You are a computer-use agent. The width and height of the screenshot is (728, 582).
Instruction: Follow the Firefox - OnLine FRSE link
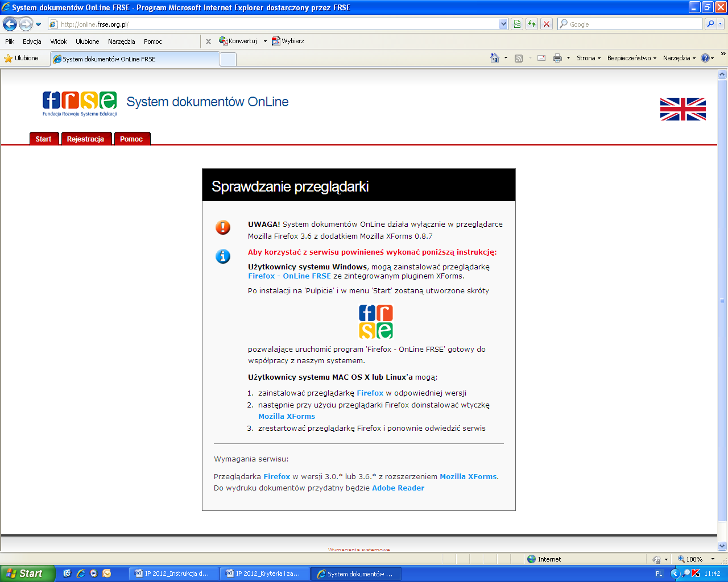[289, 276]
